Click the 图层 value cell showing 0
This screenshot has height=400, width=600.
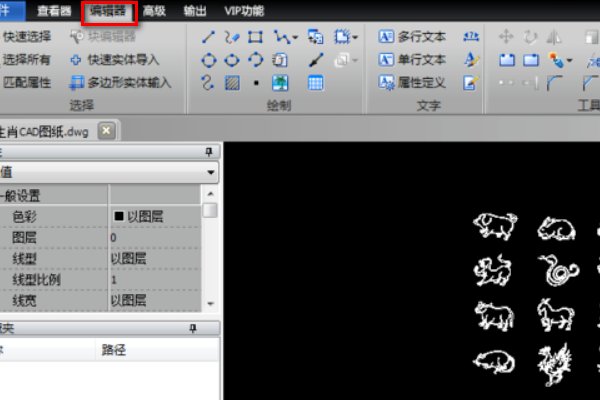click(155, 237)
